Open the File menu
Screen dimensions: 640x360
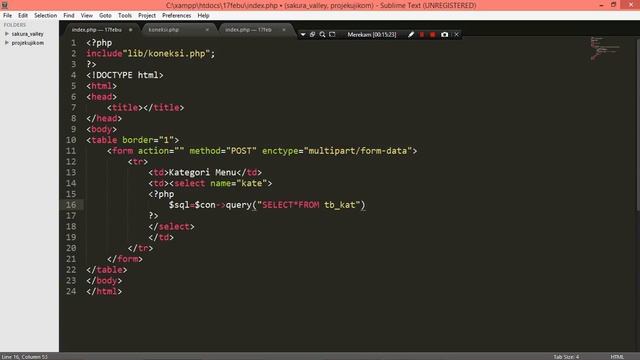7,16
